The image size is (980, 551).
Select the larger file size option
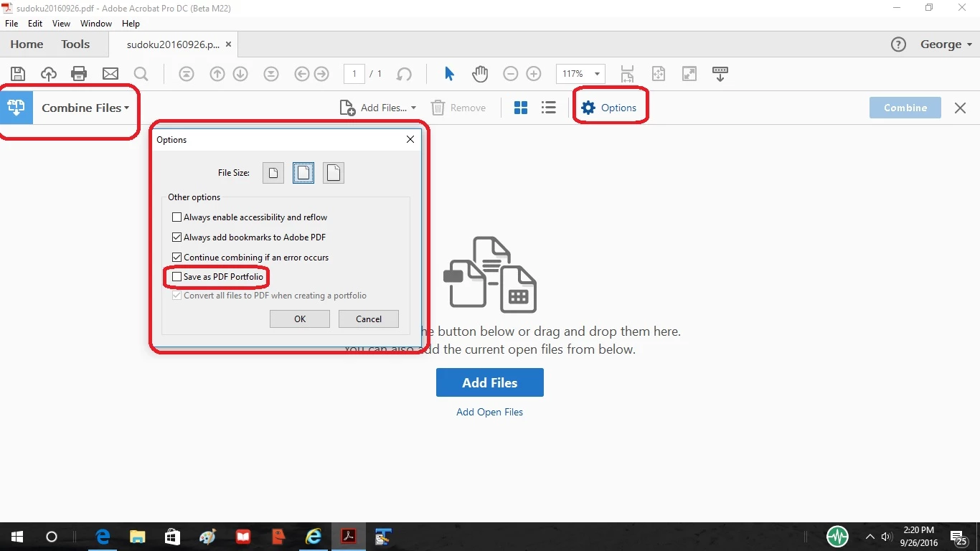click(334, 173)
